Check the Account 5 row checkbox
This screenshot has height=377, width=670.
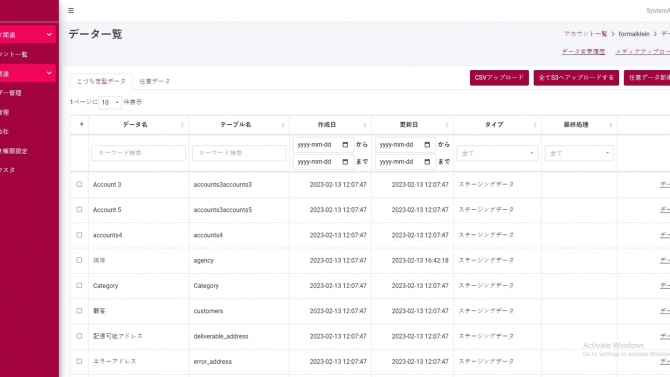pos(79,209)
